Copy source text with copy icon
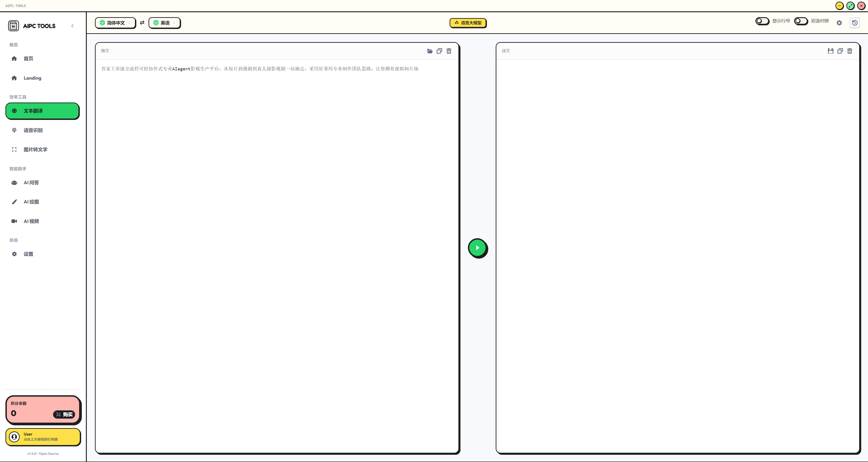This screenshot has height=462, width=868. click(x=439, y=51)
